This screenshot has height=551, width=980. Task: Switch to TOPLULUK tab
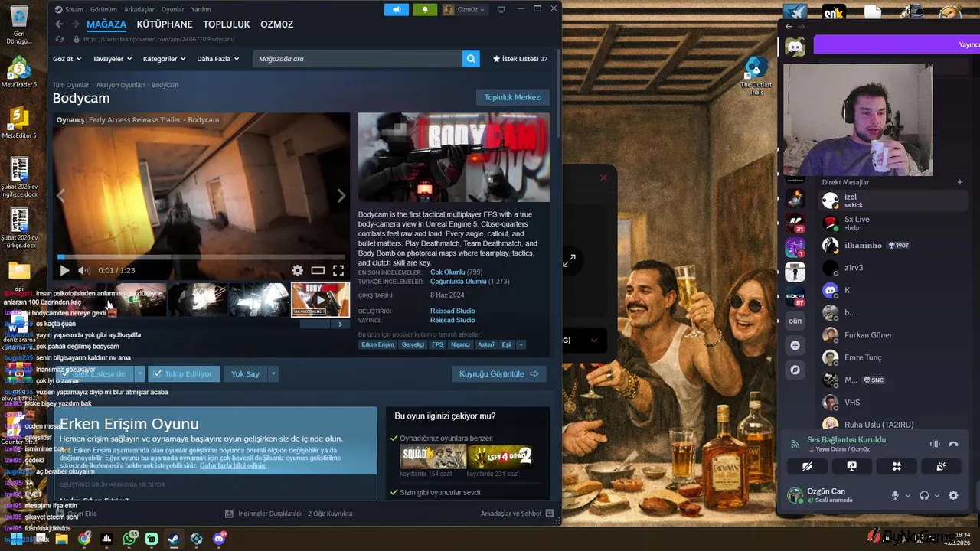(x=227, y=24)
